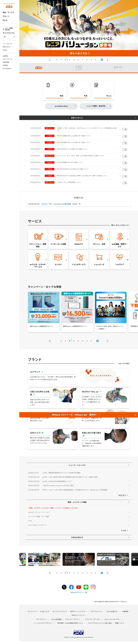Screen dimensions: 138x644
Task: Open the Instagram social icon
Action: [x=93, y=587]
